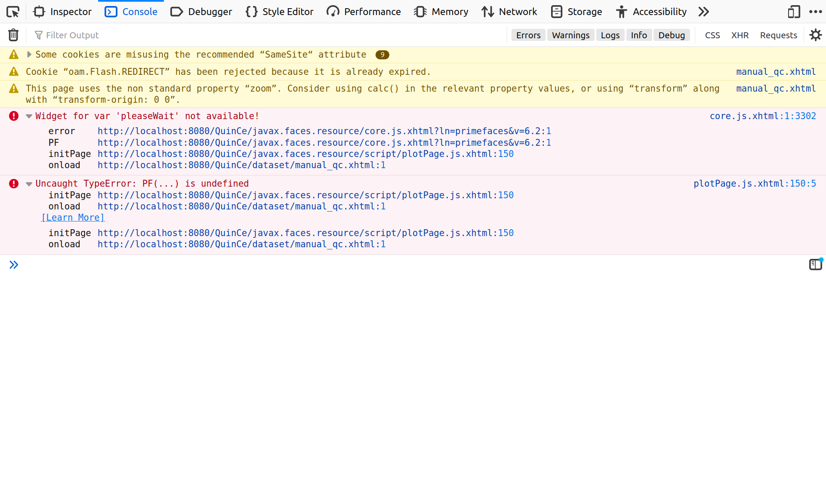Toggle Responsive Design Mode
This screenshot has height=504, width=826.
[794, 12]
